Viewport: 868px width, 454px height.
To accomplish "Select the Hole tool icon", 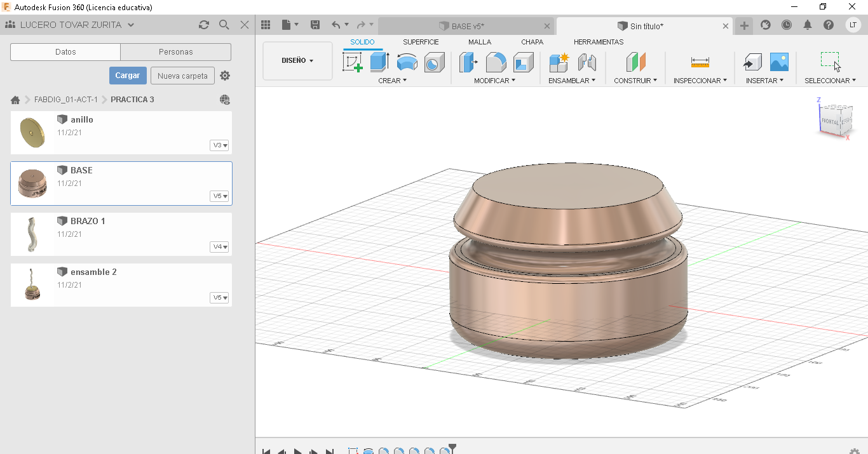I will click(434, 62).
